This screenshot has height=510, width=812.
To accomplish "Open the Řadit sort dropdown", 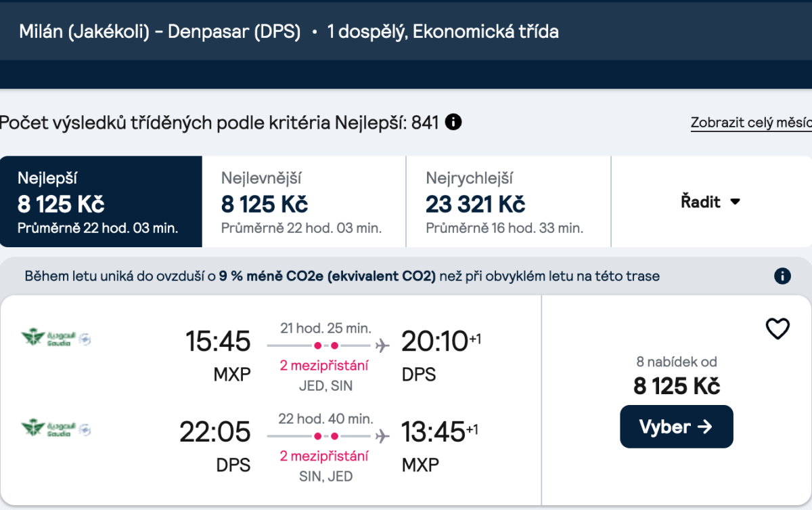I will click(710, 202).
